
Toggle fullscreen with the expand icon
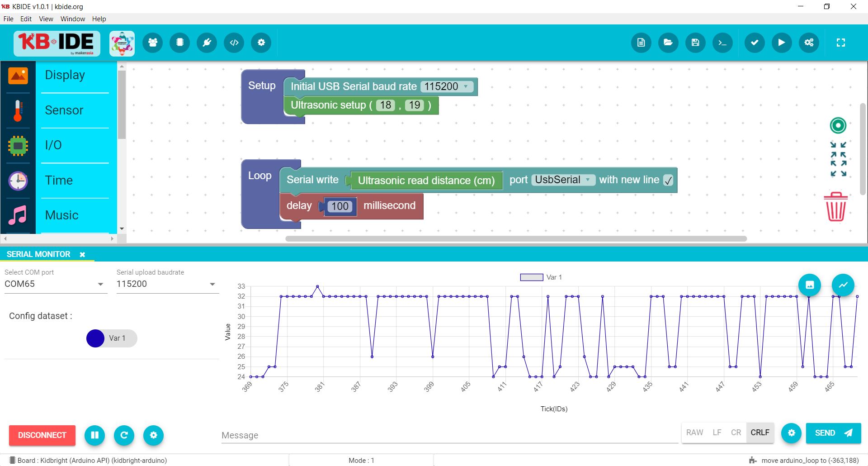tap(841, 43)
